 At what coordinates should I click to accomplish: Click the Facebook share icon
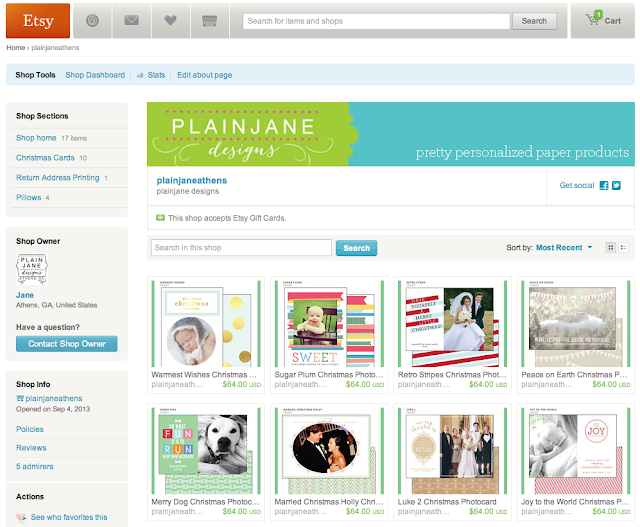(x=604, y=185)
